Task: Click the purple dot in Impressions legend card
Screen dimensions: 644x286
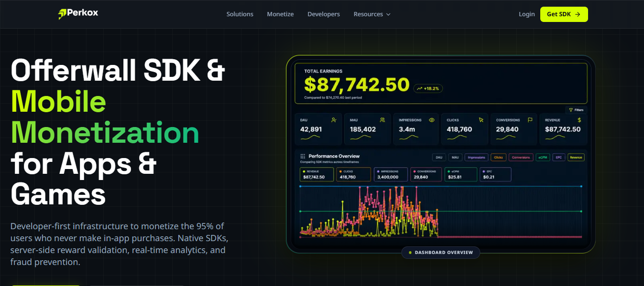Action: point(378,171)
